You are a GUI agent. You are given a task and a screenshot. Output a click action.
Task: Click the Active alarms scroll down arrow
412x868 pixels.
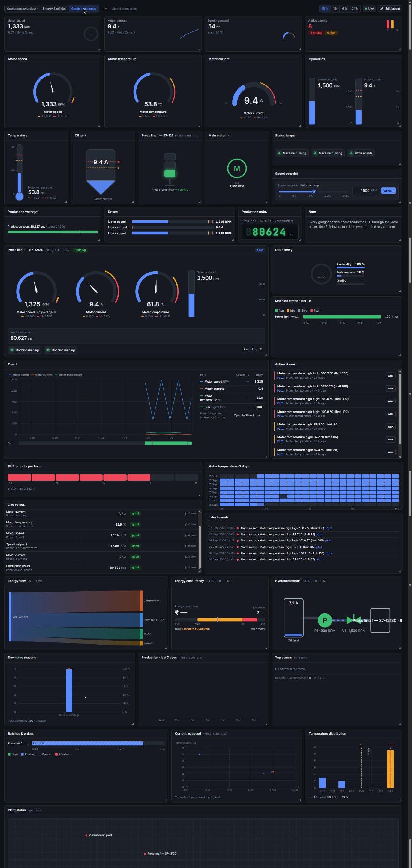coord(400,457)
